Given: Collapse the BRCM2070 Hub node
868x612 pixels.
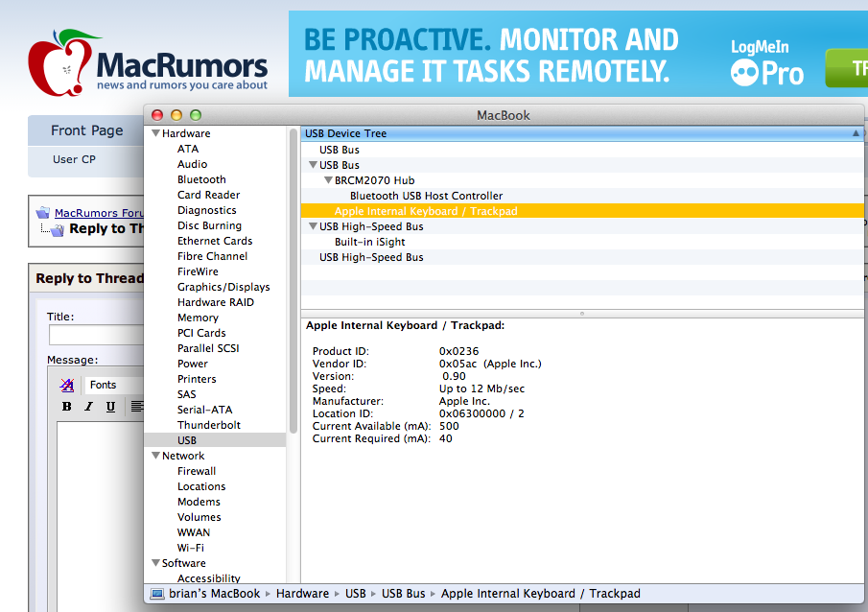Looking at the screenshot, I should coord(329,180).
